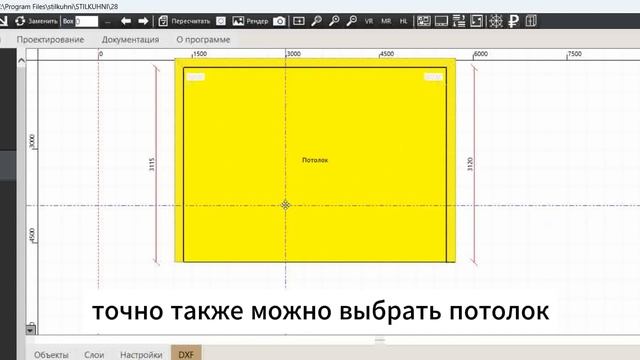Click the fit-to-view frame icon
The width and height of the screenshot is (640, 360).
click(299, 21)
